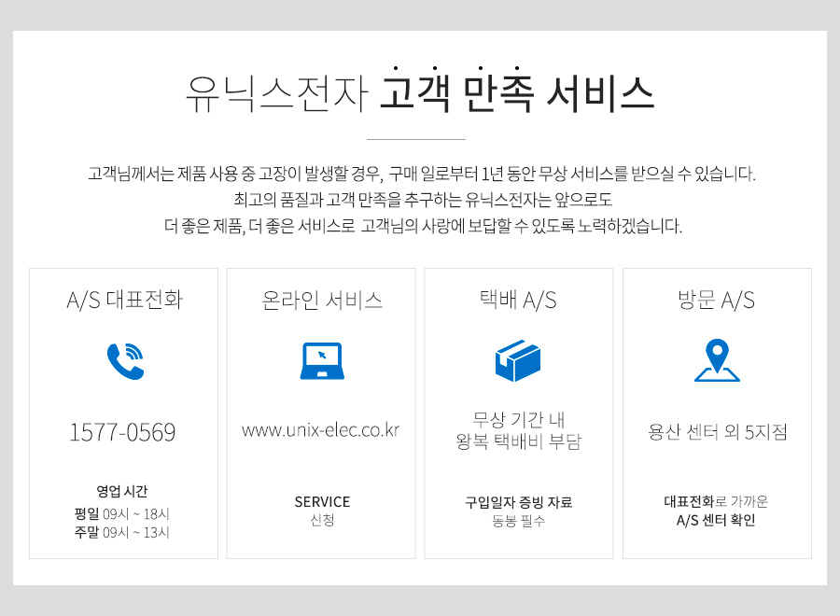Click the blue delivery box icon
This screenshot has width=840, height=616.
click(518, 361)
